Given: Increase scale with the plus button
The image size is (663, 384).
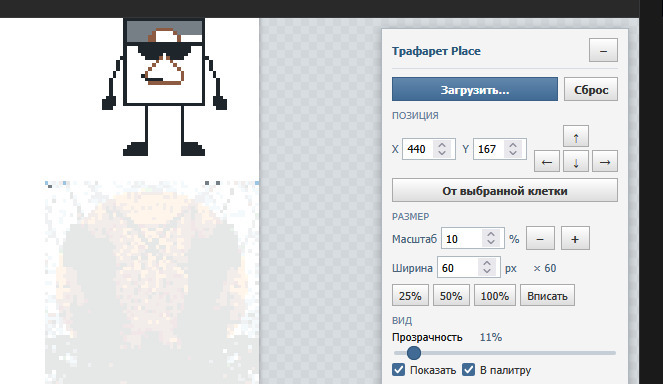Looking at the screenshot, I should [x=575, y=239].
